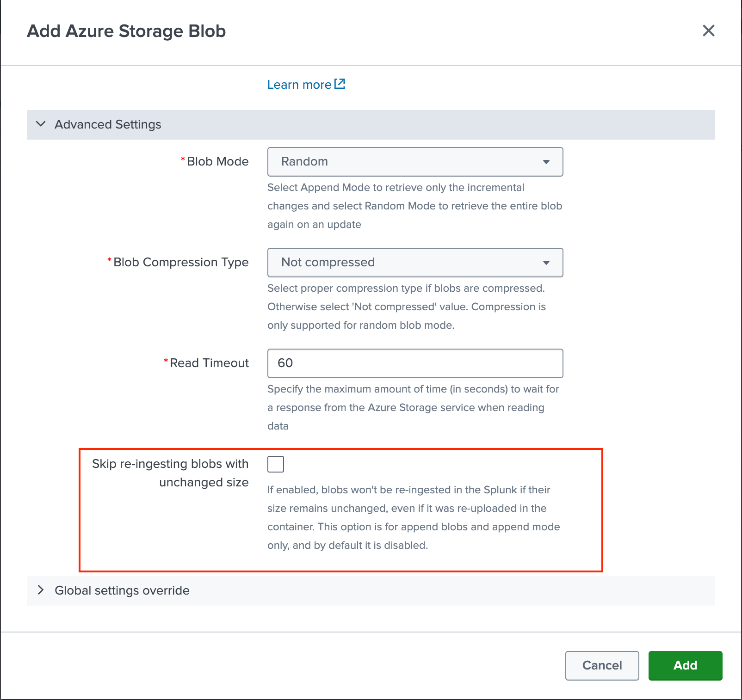The image size is (742, 700).
Task: Click the dropdown arrow on Blob Compression Type
Action: pos(547,263)
